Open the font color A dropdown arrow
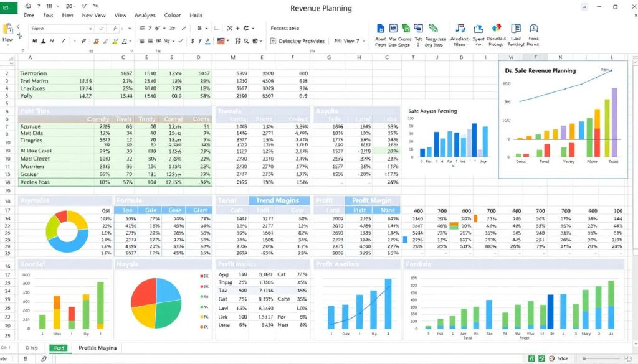This screenshot has width=638, height=364. point(130,41)
